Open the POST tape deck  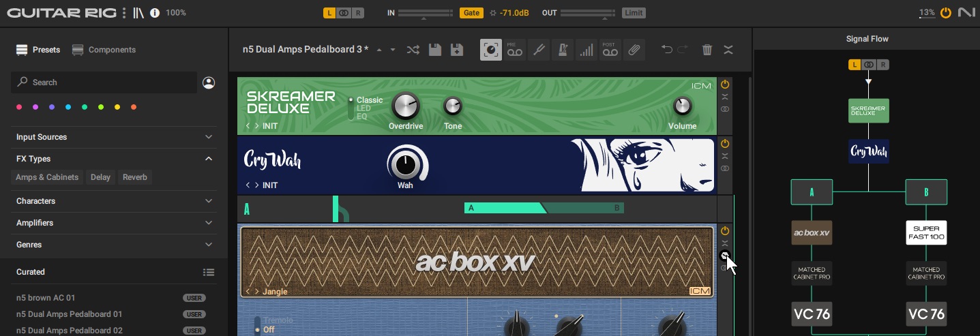pyautogui.click(x=610, y=50)
